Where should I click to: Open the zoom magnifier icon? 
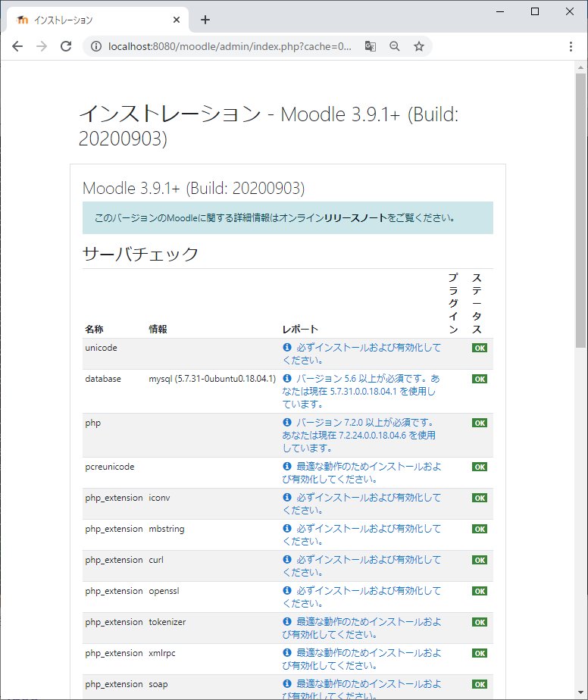tap(395, 46)
